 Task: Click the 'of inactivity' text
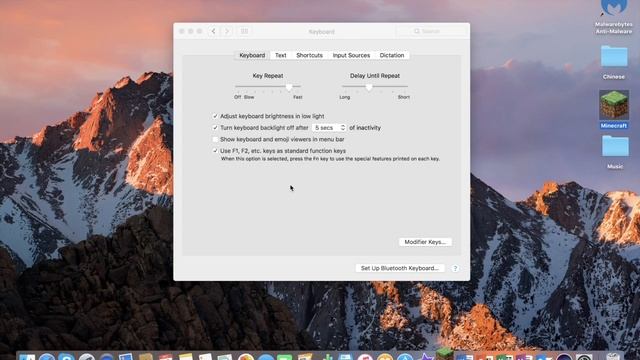pos(365,128)
